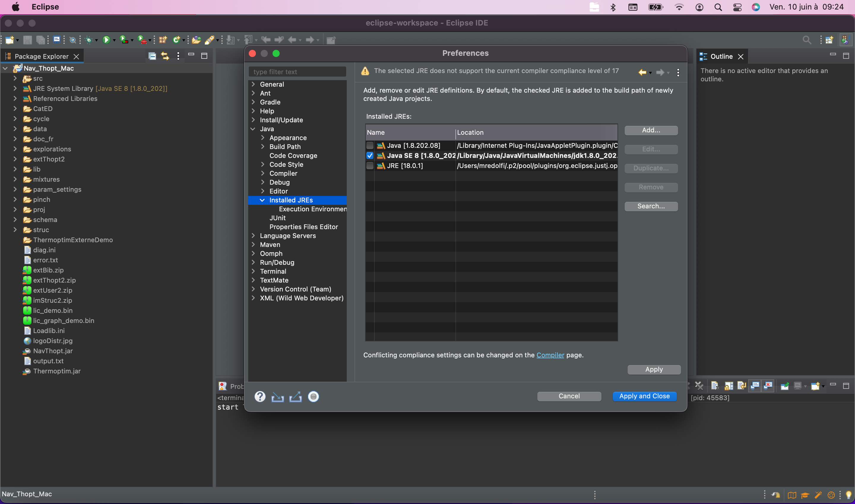
Task: Click the Location column header
Action: coord(536,132)
